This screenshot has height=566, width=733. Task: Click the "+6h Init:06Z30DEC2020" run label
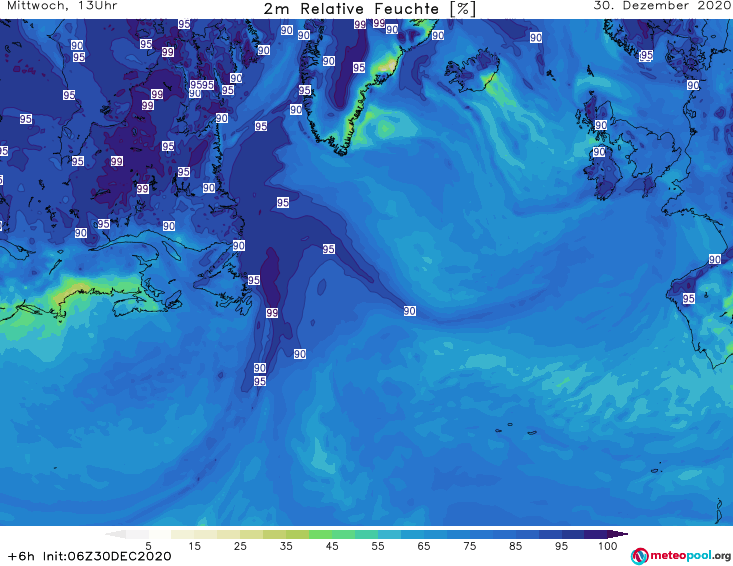[x=89, y=556]
